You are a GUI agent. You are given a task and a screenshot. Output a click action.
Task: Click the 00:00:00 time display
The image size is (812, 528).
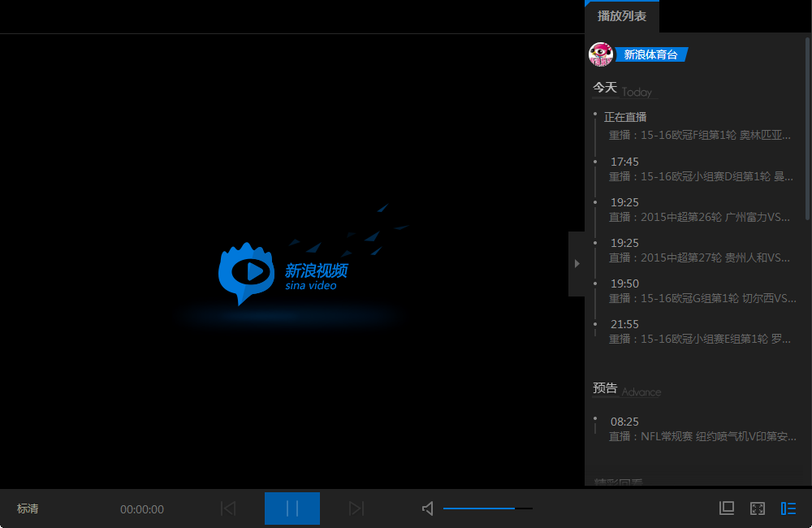(141, 509)
